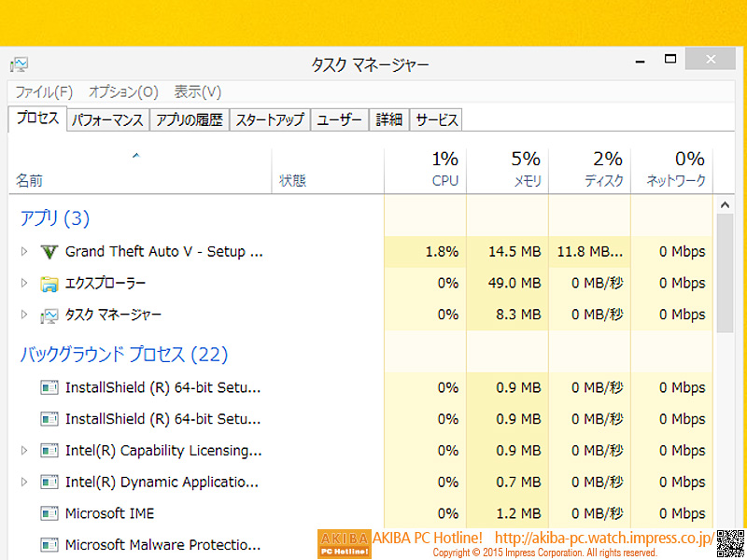Click the タスク マネージャー process icon
The width and height of the screenshot is (747, 560).
click(49, 315)
